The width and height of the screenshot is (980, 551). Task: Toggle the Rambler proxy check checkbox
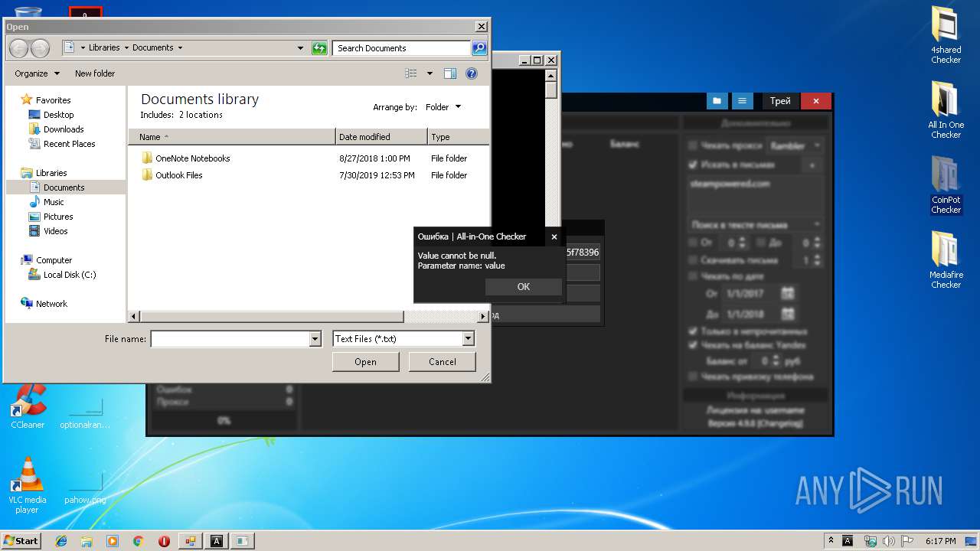point(693,145)
